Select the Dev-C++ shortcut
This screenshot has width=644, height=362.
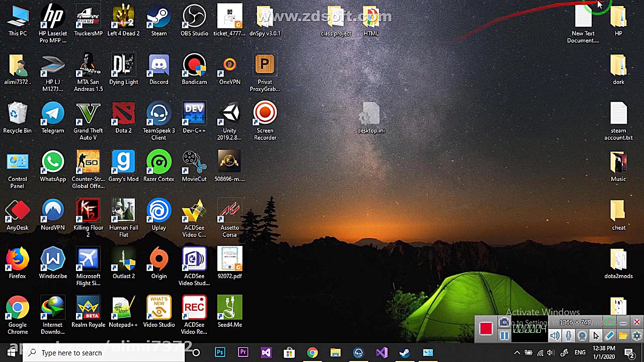pyautogui.click(x=194, y=118)
